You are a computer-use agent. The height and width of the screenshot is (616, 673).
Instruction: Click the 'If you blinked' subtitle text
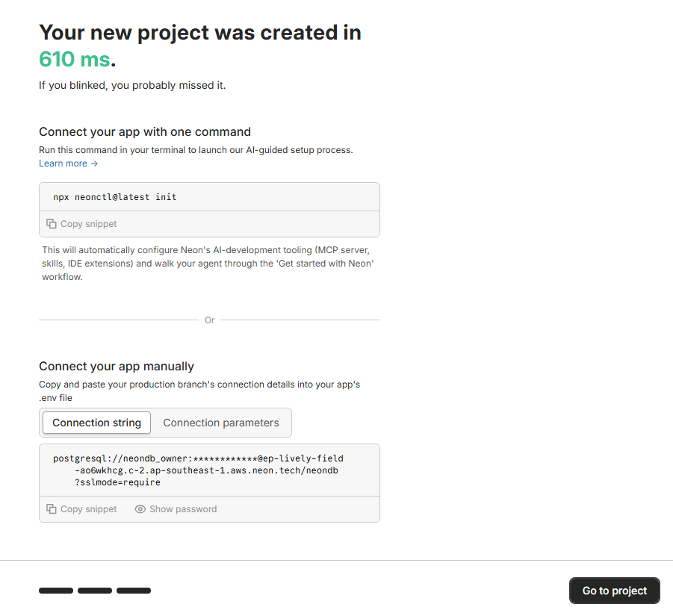click(x=132, y=85)
